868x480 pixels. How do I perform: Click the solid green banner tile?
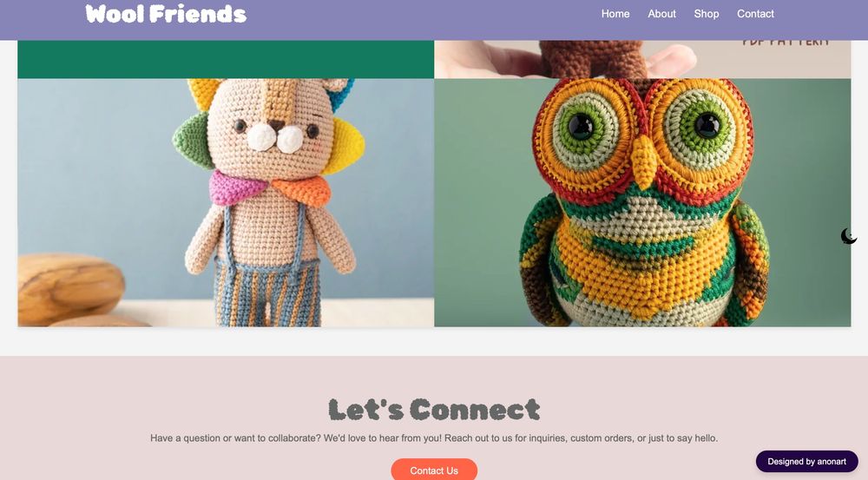point(226,59)
